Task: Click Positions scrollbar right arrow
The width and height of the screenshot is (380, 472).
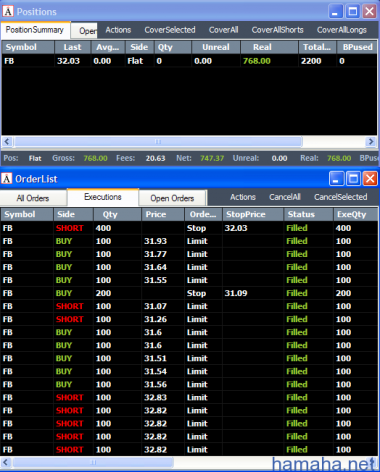Action: tap(371, 142)
